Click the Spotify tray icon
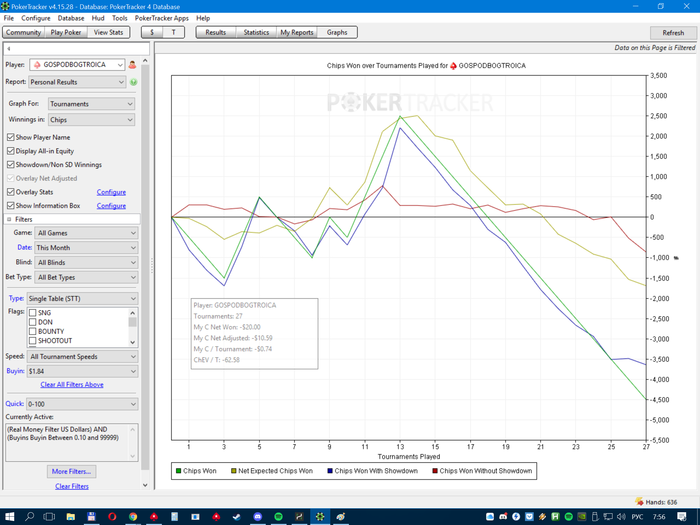Image resolution: width=700 pixels, height=525 pixels. click(569, 517)
